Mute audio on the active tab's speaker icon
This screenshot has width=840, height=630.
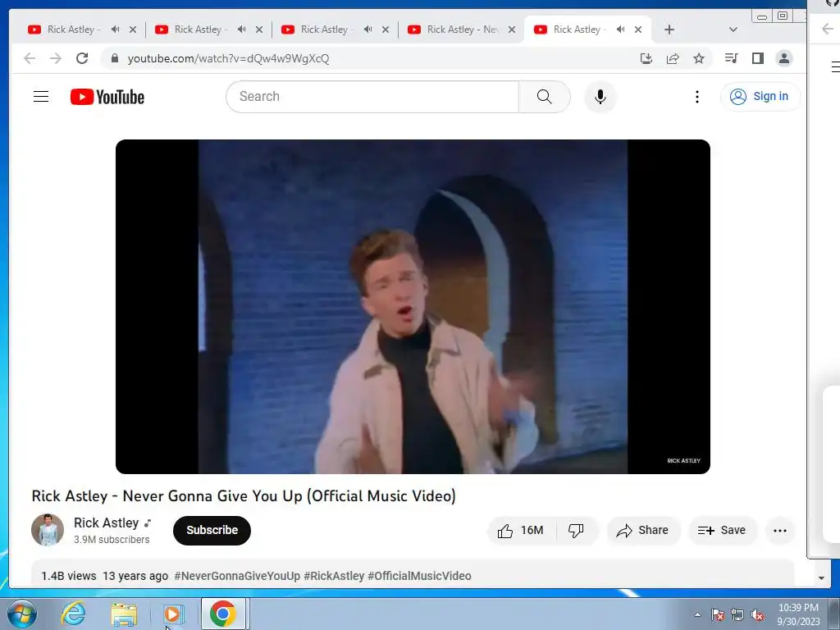click(621, 30)
